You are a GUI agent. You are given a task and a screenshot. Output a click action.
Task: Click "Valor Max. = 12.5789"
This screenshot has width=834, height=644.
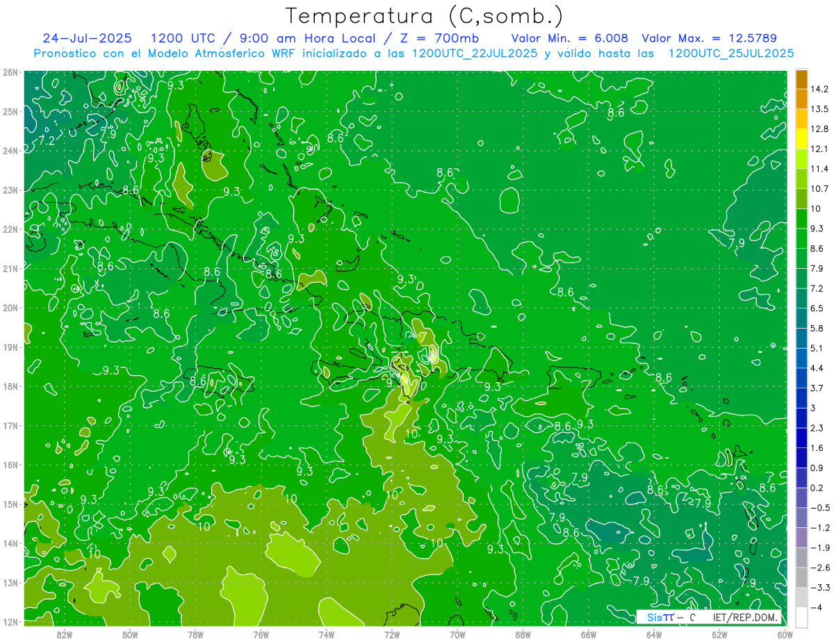pyautogui.click(x=709, y=38)
